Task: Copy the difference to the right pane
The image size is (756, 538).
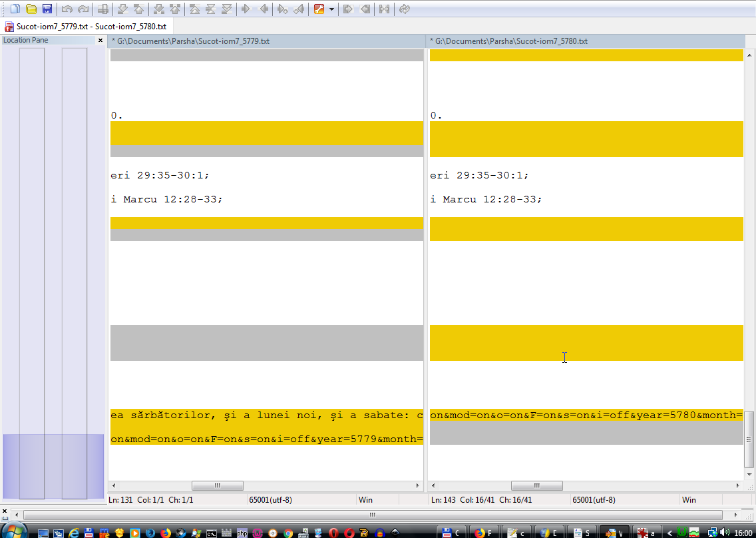Action: [x=246, y=9]
